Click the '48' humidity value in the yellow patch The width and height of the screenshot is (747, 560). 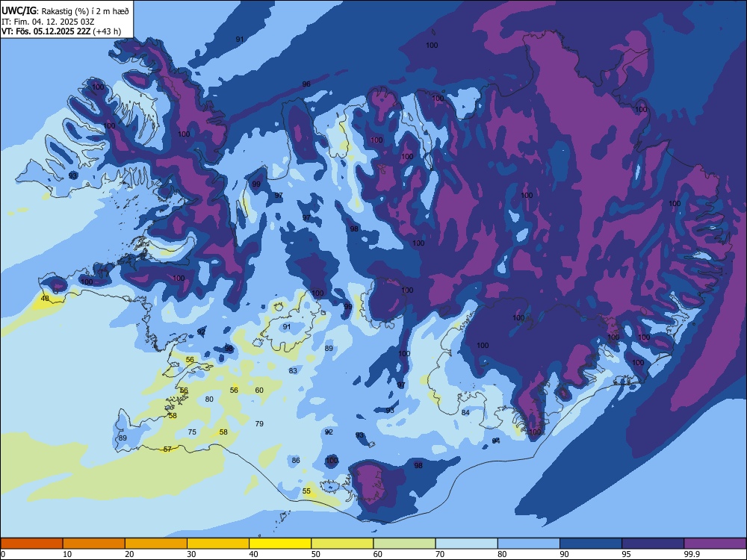45,299
